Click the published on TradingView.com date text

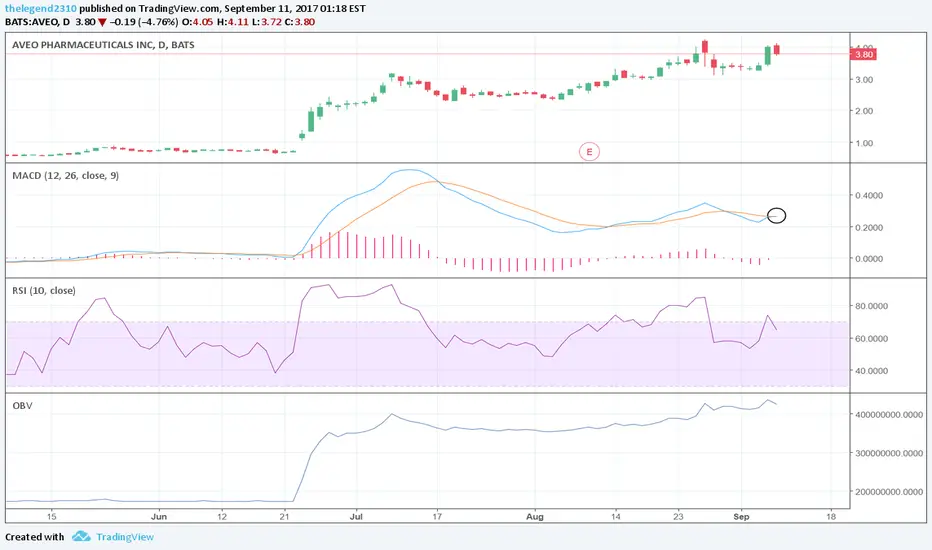pos(222,9)
